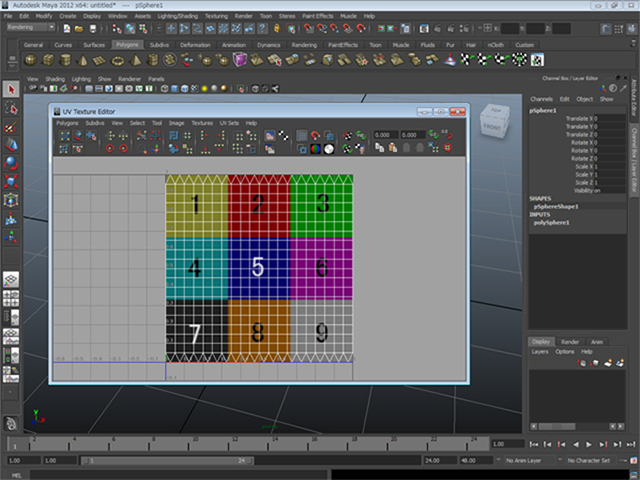The height and width of the screenshot is (480, 640).
Task: Click the purple cube shelf icon
Action: (240, 60)
